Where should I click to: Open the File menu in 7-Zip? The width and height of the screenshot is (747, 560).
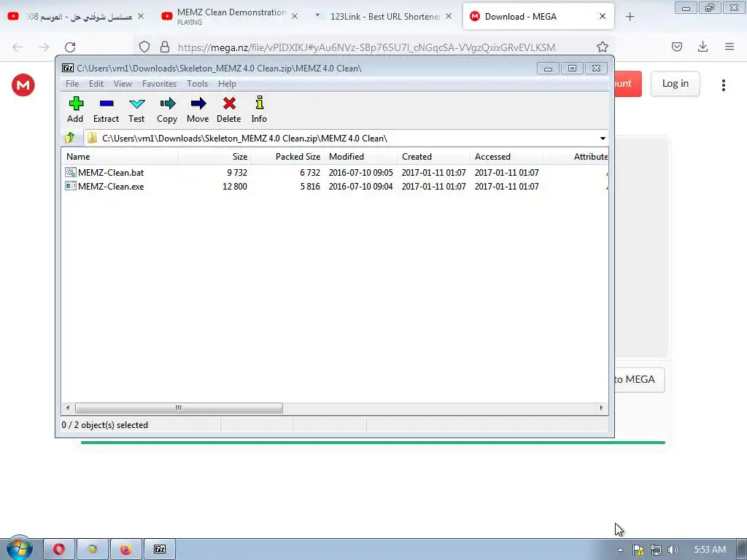(x=72, y=84)
